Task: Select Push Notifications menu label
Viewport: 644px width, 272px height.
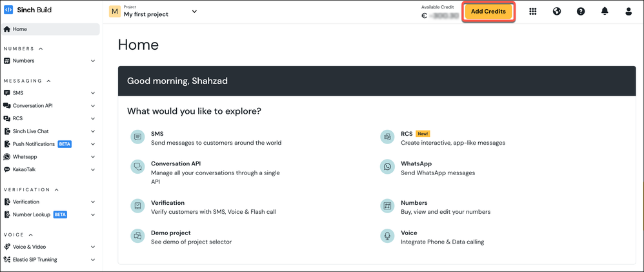Action: pos(34,144)
